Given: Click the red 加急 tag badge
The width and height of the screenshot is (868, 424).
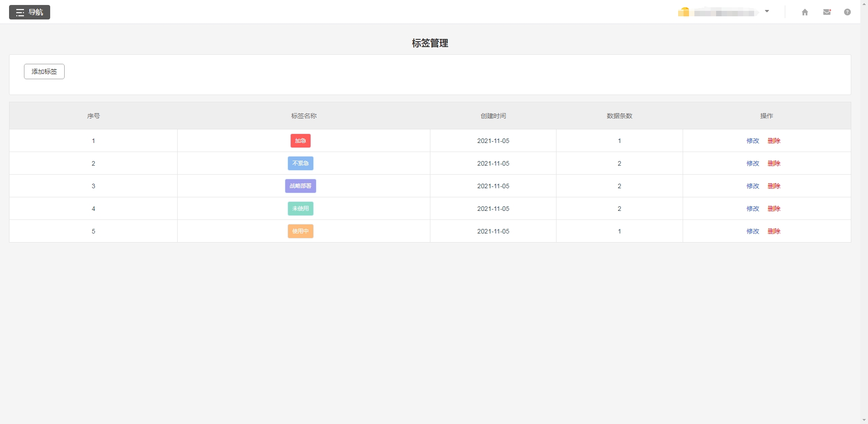Looking at the screenshot, I should (x=300, y=141).
